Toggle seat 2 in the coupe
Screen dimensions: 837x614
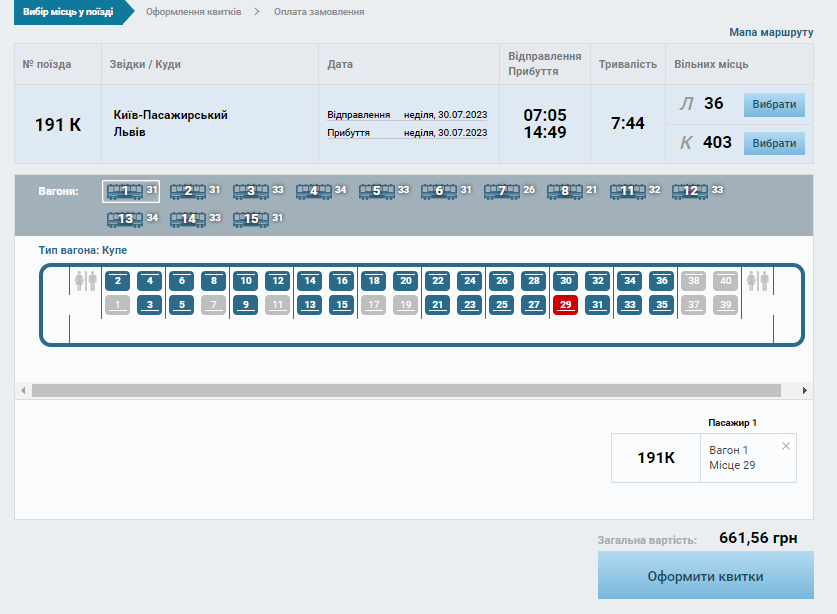[118, 281]
